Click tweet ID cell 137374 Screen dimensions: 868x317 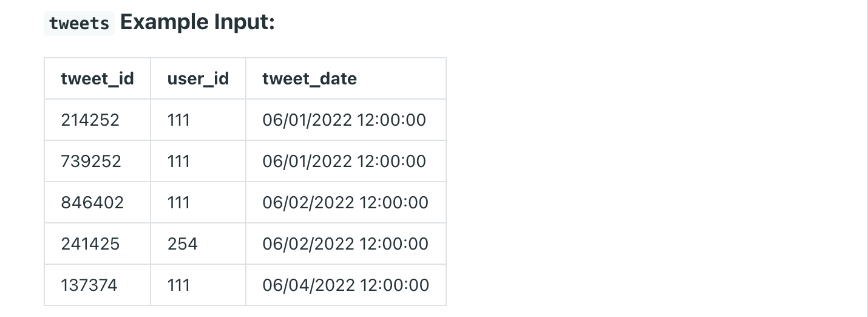pos(89,285)
